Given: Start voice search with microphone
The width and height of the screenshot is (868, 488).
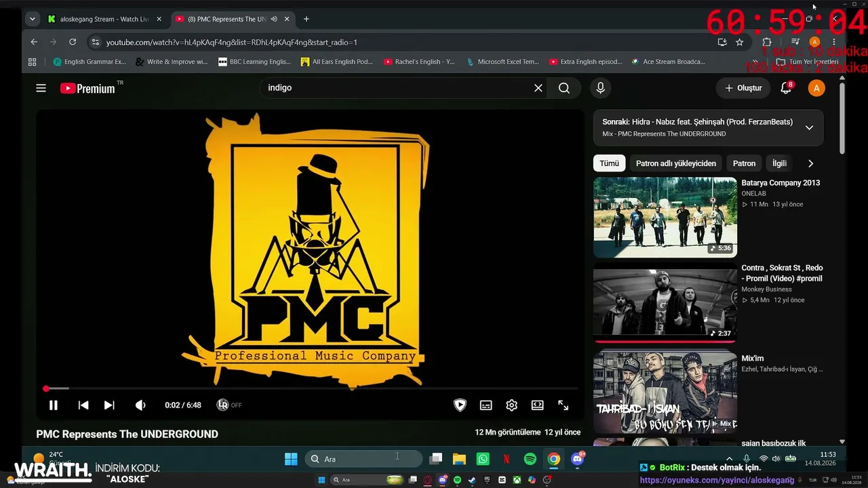Looking at the screenshot, I should pyautogui.click(x=600, y=88).
